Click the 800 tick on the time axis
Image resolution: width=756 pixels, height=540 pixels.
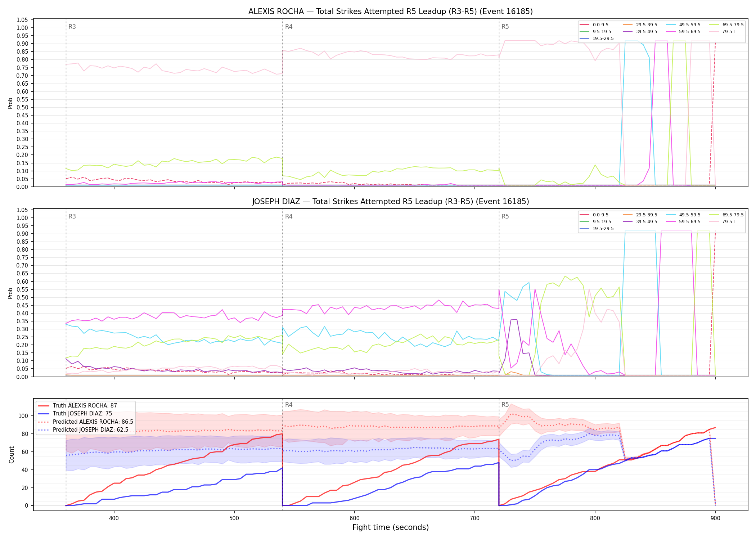tap(595, 518)
